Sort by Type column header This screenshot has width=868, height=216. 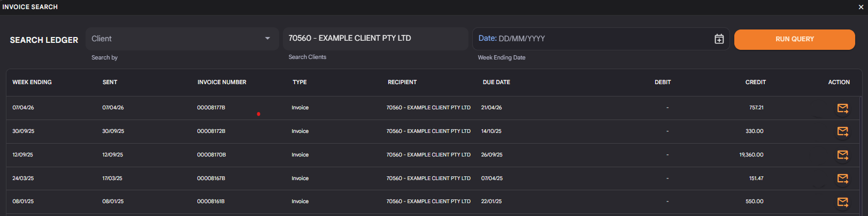pos(299,82)
